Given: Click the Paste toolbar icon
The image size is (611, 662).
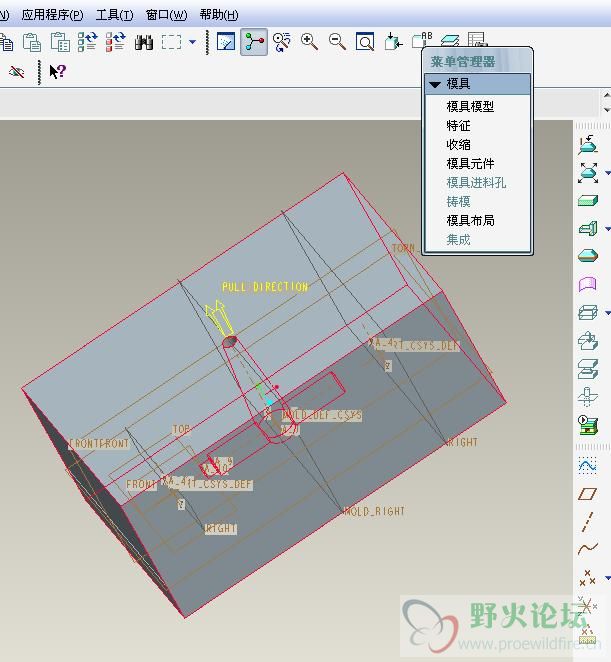Looking at the screenshot, I should (x=32, y=42).
